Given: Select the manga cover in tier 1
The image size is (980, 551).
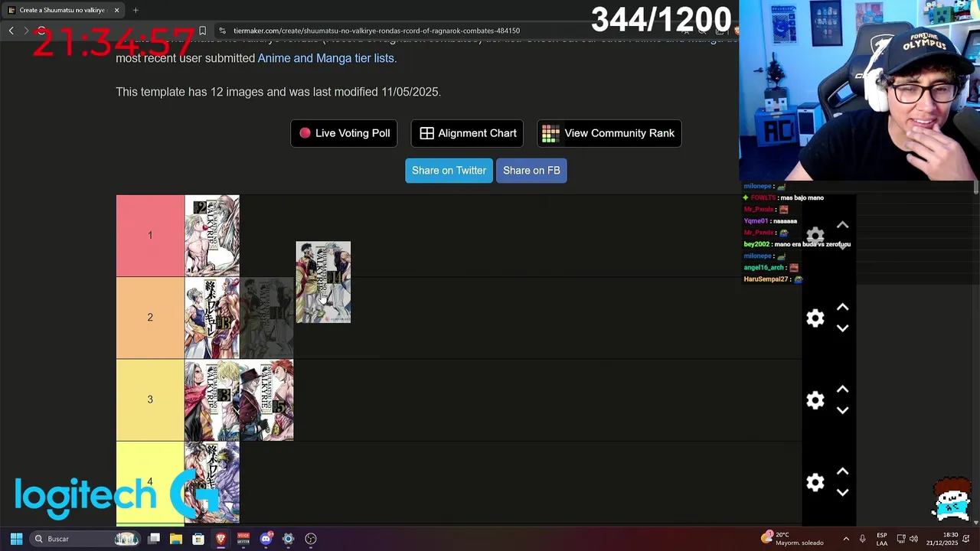Looking at the screenshot, I should tap(212, 236).
